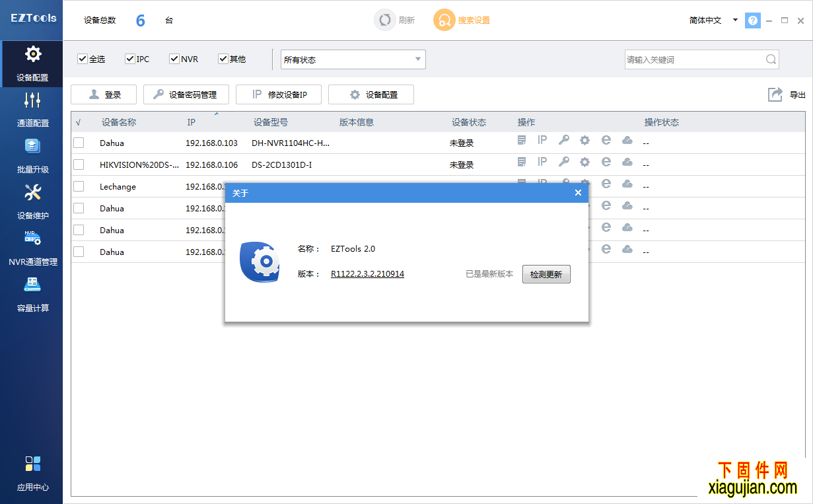The height and width of the screenshot is (504, 813).
Task: Click the gear icon for 192.168.0.103 row
Action: coord(584,140)
